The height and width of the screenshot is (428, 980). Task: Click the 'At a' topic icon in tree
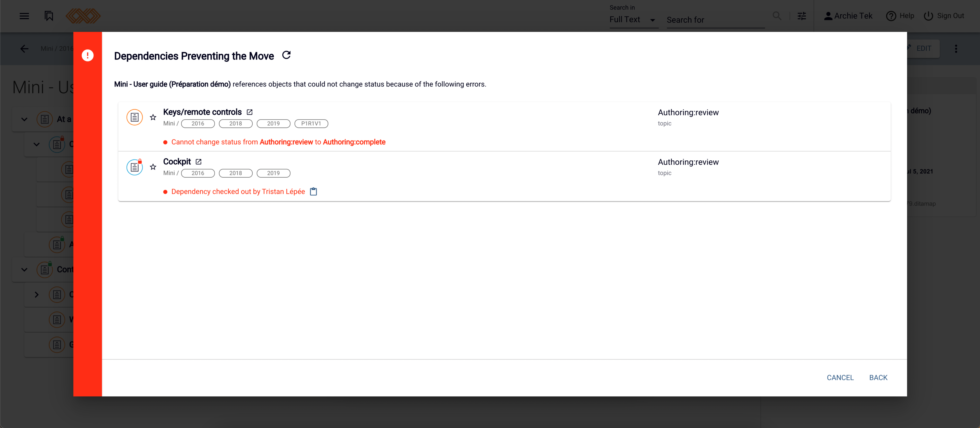[45, 119]
